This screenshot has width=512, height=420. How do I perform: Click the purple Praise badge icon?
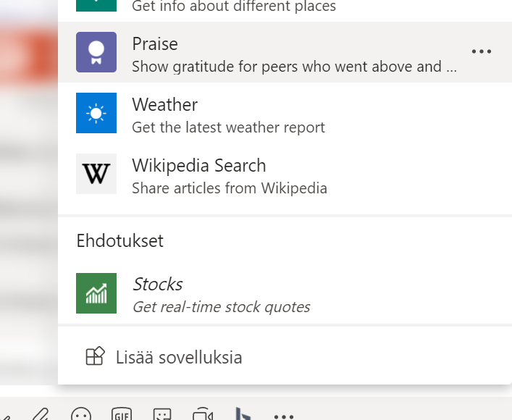[96, 52]
